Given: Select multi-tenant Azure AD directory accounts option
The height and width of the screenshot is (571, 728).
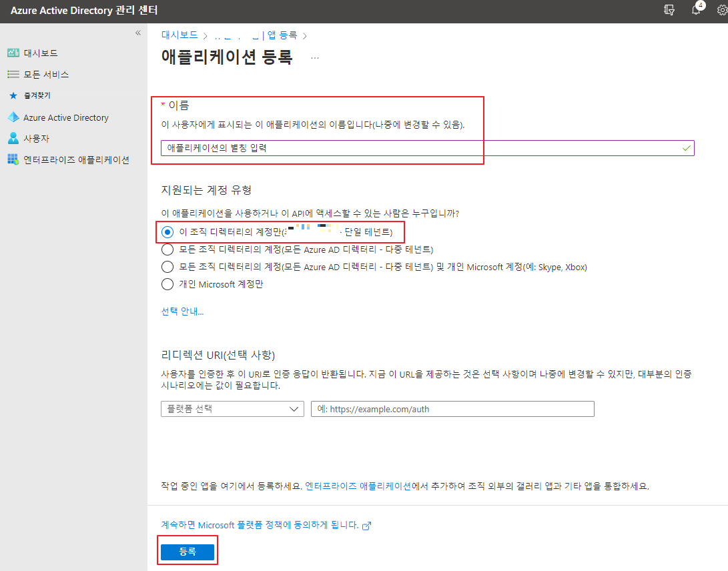Looking at the screenshot, I should click(x=167, y=249).
